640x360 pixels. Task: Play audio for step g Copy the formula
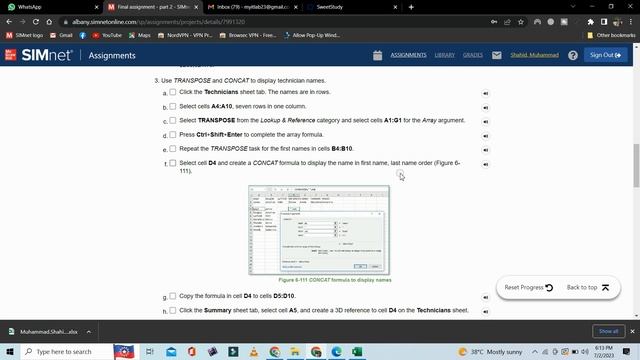(485, 298)
